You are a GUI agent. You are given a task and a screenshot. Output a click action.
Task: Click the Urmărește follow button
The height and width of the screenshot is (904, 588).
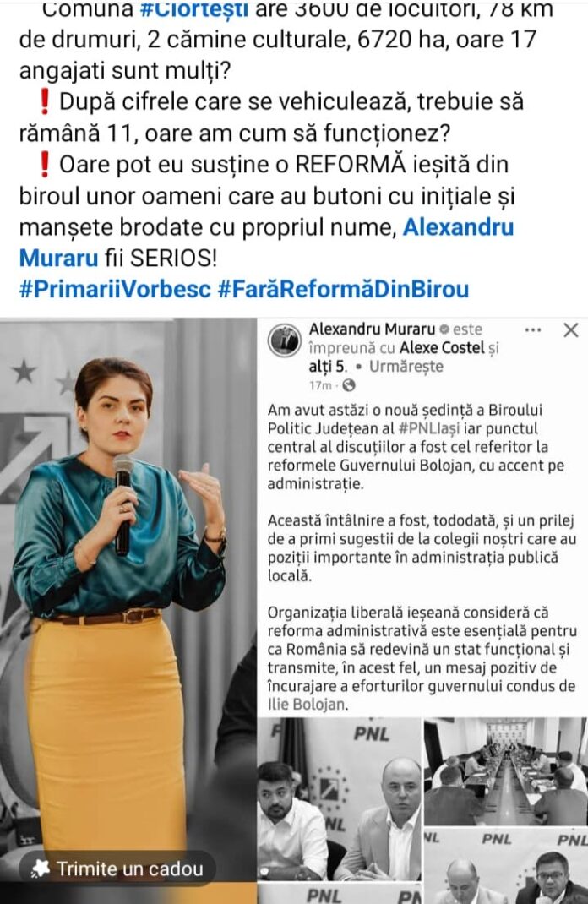pyautogui.click(x=406, y=367)
